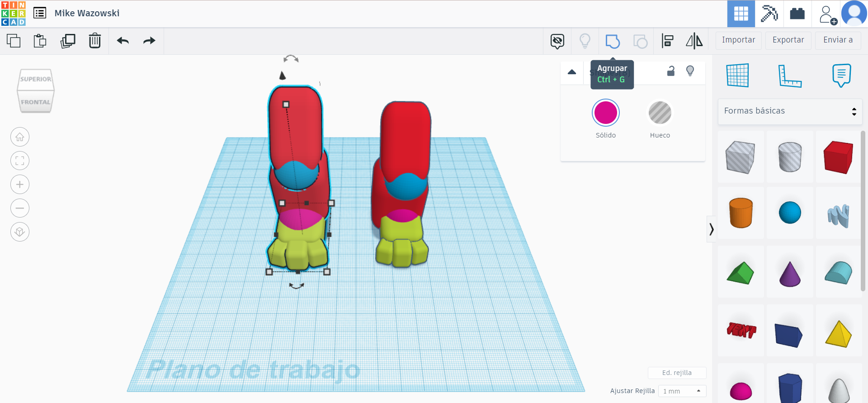Pick the green Roof shape
The height and width of the screenshot is (403, 868).
741,273
